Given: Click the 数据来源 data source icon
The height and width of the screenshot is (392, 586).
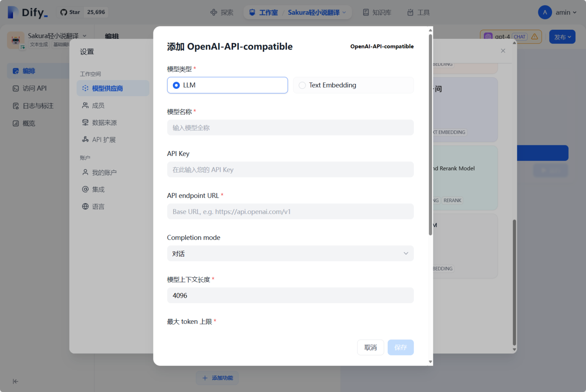Looking at the screenshot, I should coord(85,122).
